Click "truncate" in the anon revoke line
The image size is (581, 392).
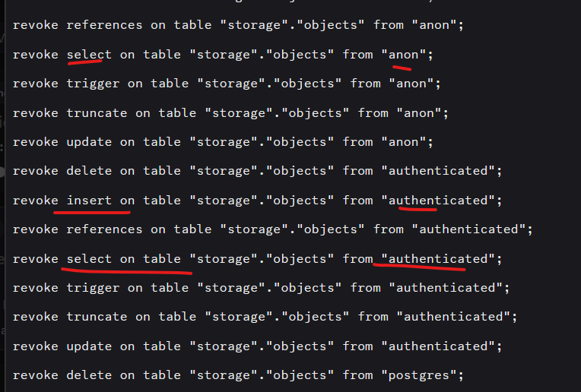97,112
